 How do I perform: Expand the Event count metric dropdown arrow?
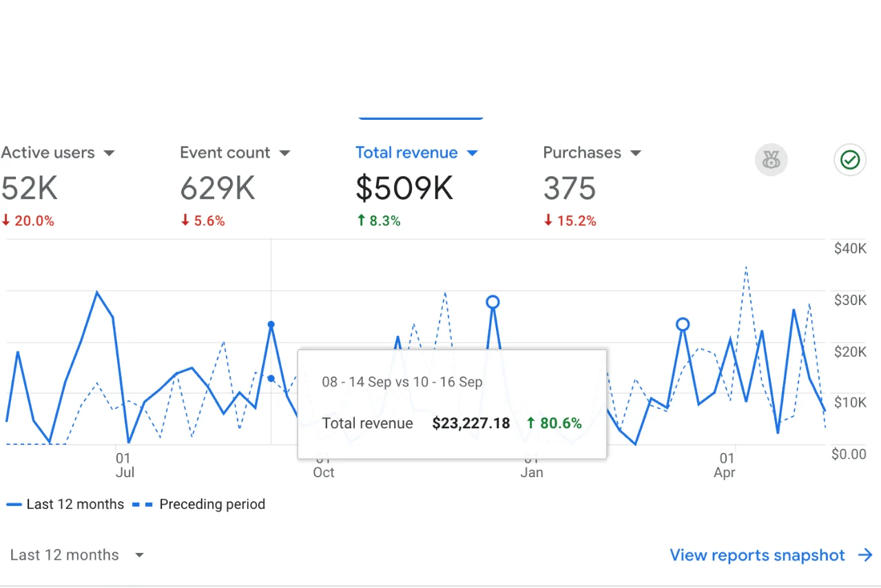(284, 153)
